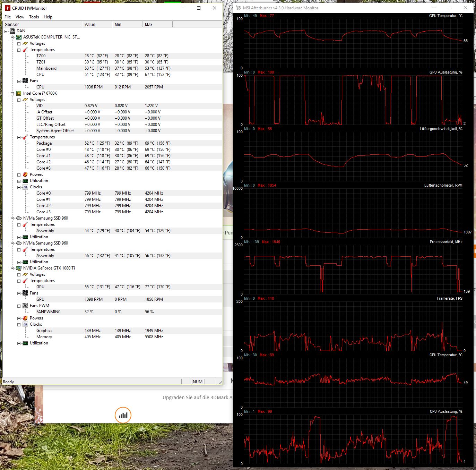Select the Memory clock row
Screen dimensions: 476x470
(112, 337)
